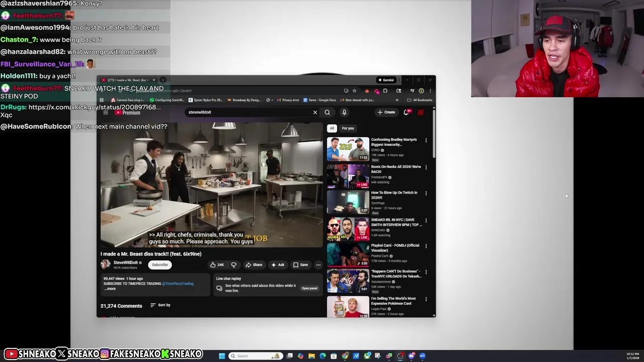
Task: Clear the stevewilldoit search text
Action: (315, 112)
